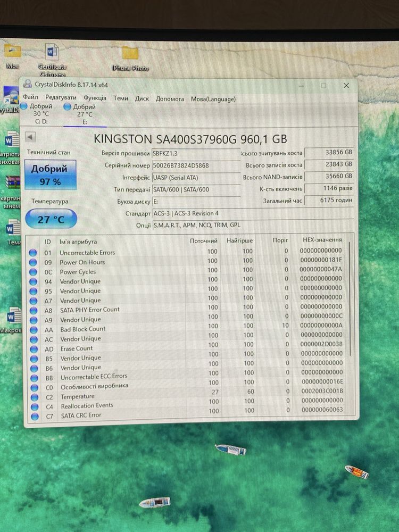
Task: Click the status circle for attribute 94
Action: coord(33,281)
